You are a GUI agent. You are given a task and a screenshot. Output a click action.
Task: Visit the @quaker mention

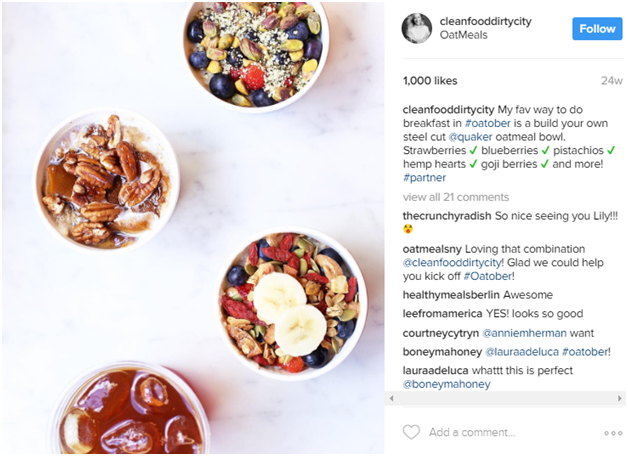pyautogui.click(x=470, y=137)
